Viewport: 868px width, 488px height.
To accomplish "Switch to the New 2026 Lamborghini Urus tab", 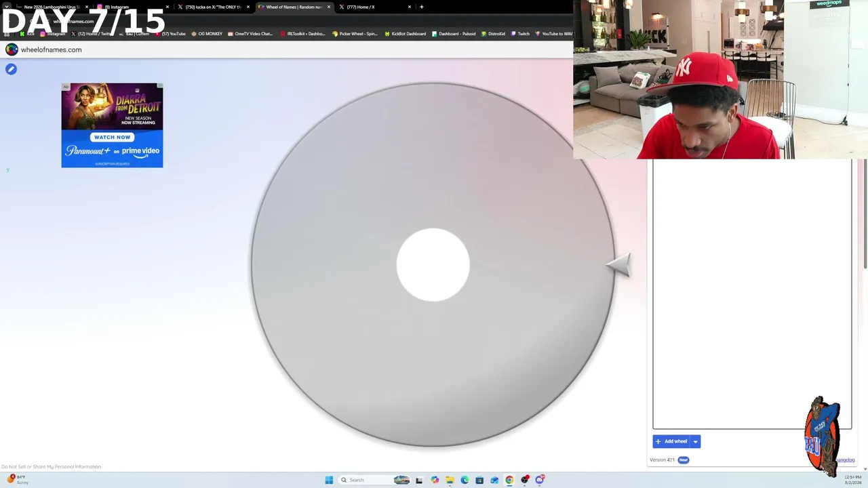I will (x=52, y=7).
